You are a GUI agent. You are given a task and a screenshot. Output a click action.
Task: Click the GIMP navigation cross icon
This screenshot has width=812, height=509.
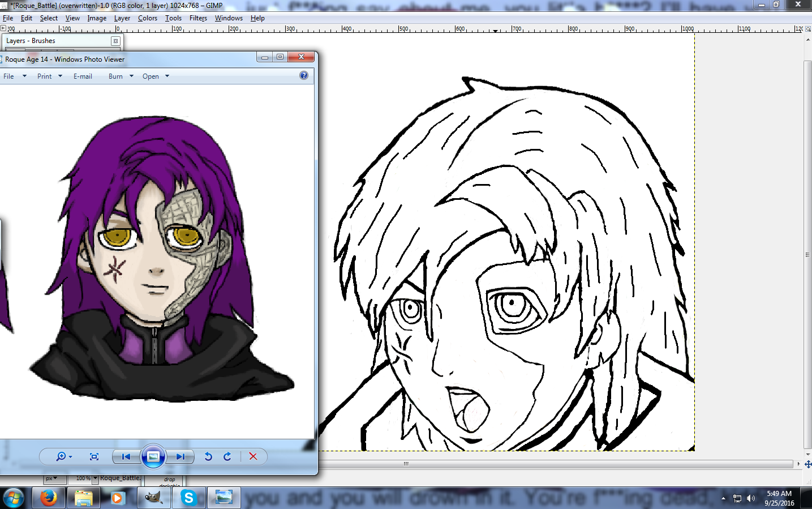pos(807,464)
